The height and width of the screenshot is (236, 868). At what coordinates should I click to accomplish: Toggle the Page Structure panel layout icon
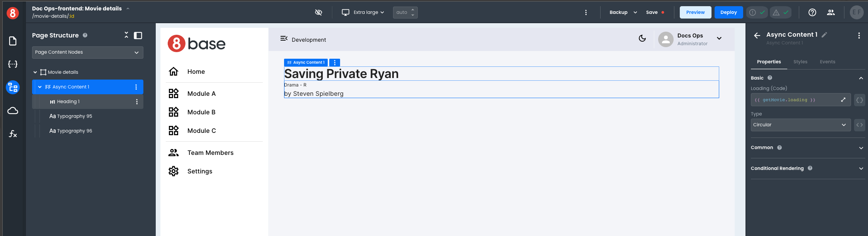[x=138, y=36]
